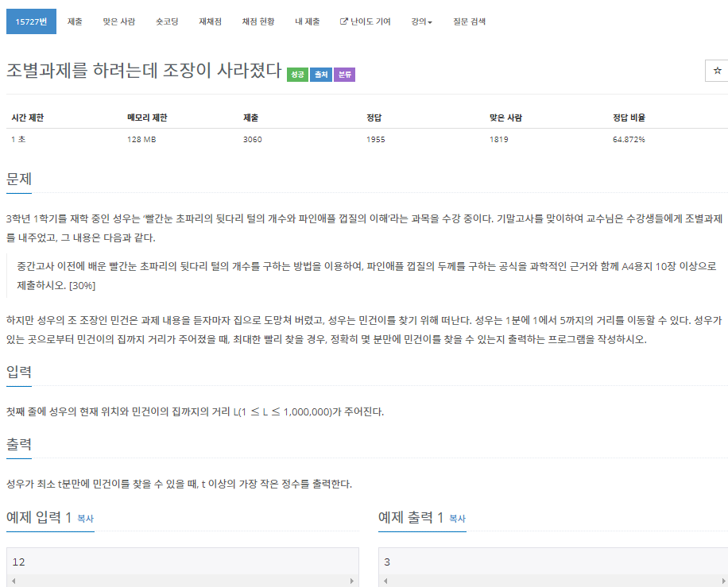728x587 pixels.
Task: Click the 문제 section heading
Action: click(19, 179)
